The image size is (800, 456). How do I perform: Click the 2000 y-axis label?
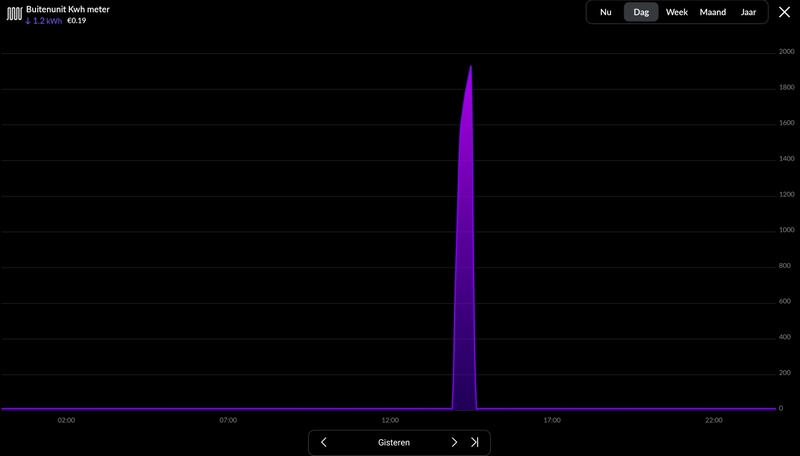(786, 52)
